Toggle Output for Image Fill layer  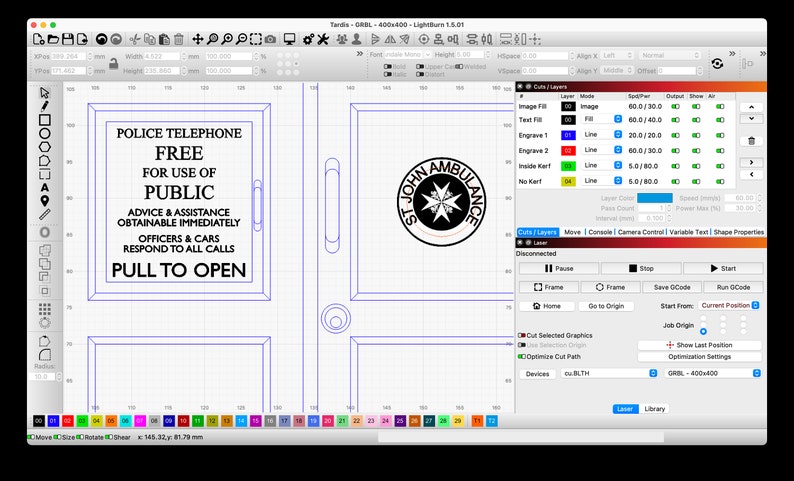point(676,107)
